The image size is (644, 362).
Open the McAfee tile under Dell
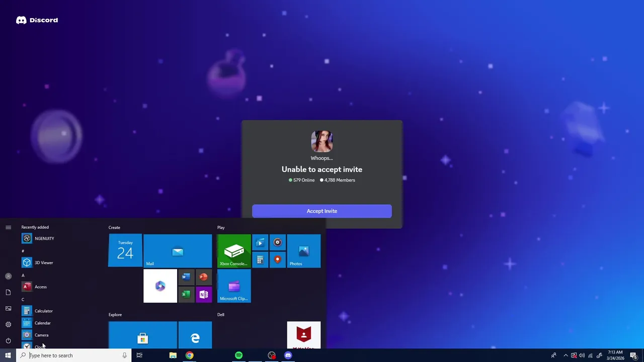click(x=304, y=335)
